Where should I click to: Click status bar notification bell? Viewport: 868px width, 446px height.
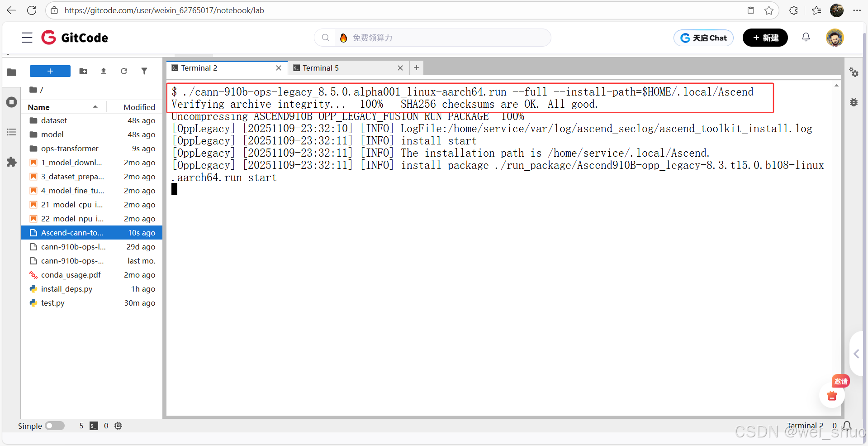tap(847, 426)
